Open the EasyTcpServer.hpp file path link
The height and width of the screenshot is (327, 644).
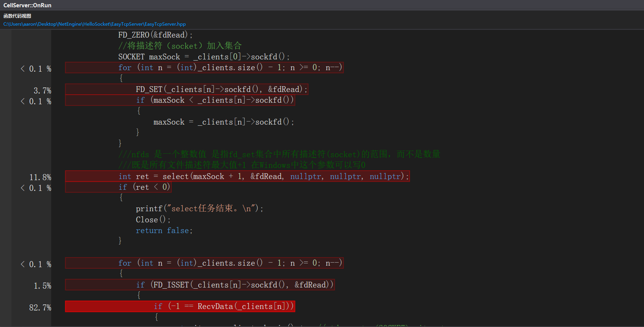(94, 24)
